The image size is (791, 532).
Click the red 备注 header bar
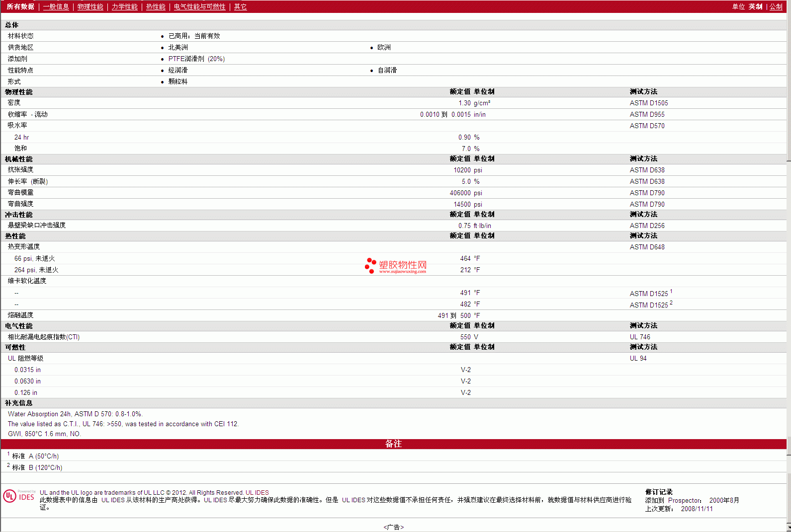click(x=393, y=444)
